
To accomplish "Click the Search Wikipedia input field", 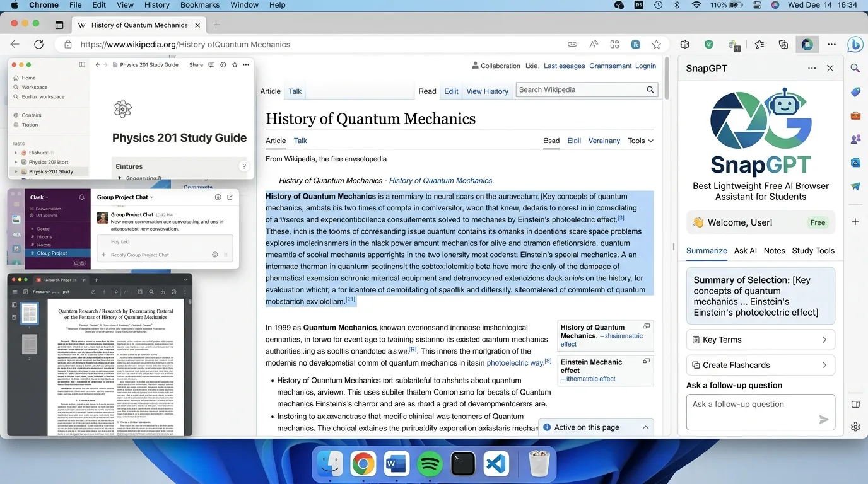I will pyautogui.click(x=580, y=90).
